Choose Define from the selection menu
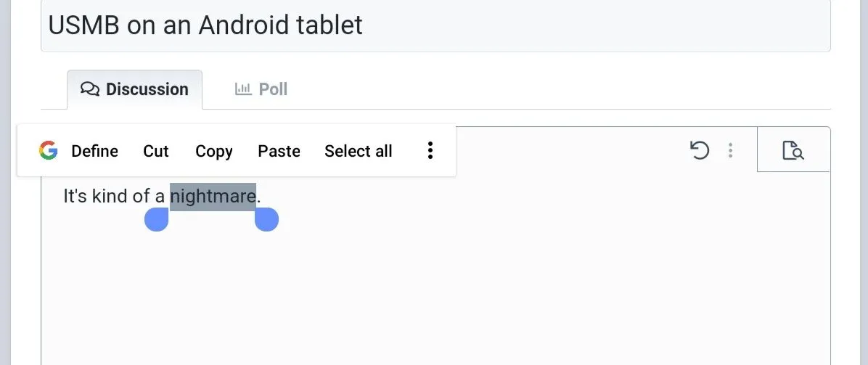The height and width of the screenshot is (365, 868). click(x=94, y=151)
